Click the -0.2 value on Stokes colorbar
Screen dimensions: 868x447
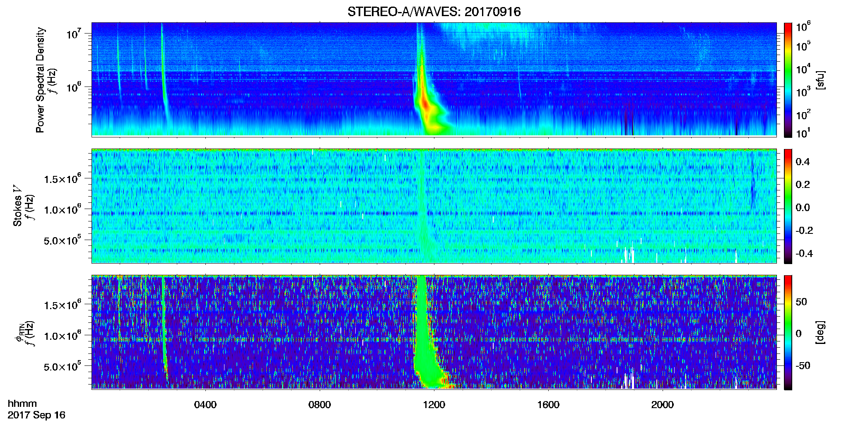click(x=804, y=231)
